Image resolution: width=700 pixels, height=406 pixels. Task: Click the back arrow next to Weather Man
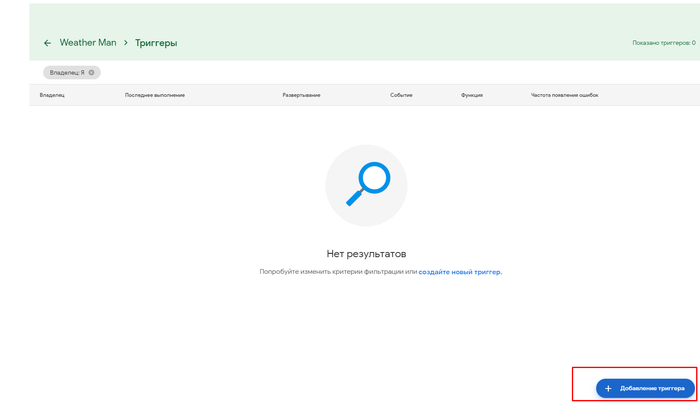47,43
